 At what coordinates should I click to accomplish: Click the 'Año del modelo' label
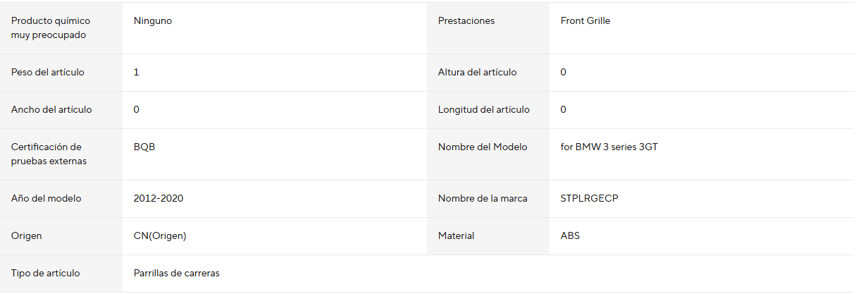[46, 199]
